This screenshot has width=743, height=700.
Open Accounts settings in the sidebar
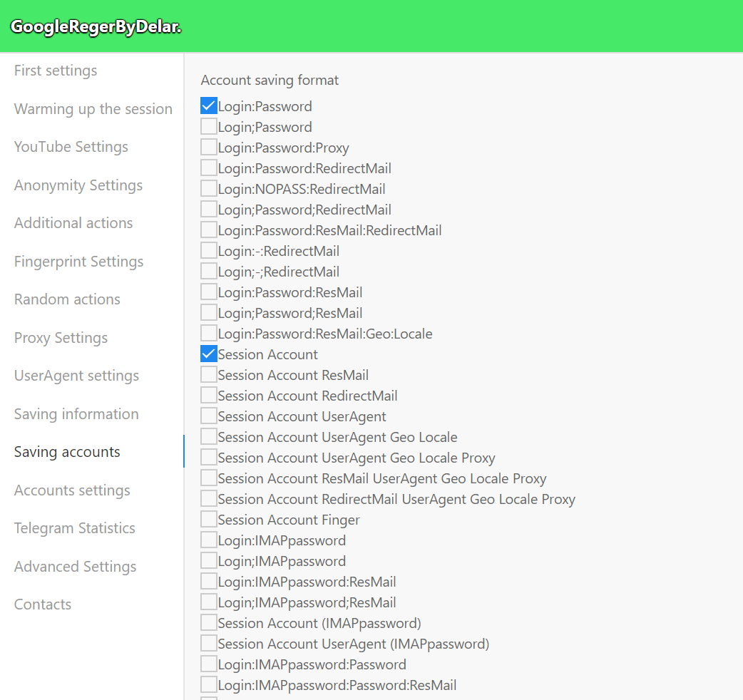coord(72,490)
